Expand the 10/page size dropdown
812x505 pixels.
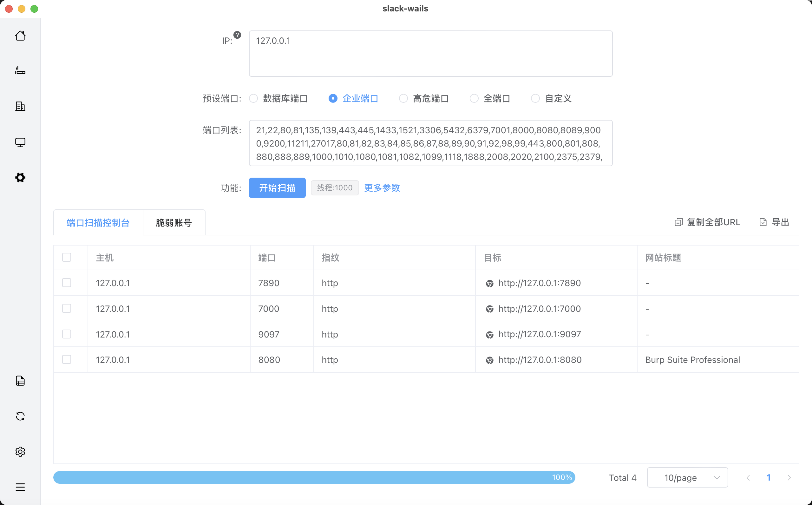pyautogui.click(x=687, y=478)
